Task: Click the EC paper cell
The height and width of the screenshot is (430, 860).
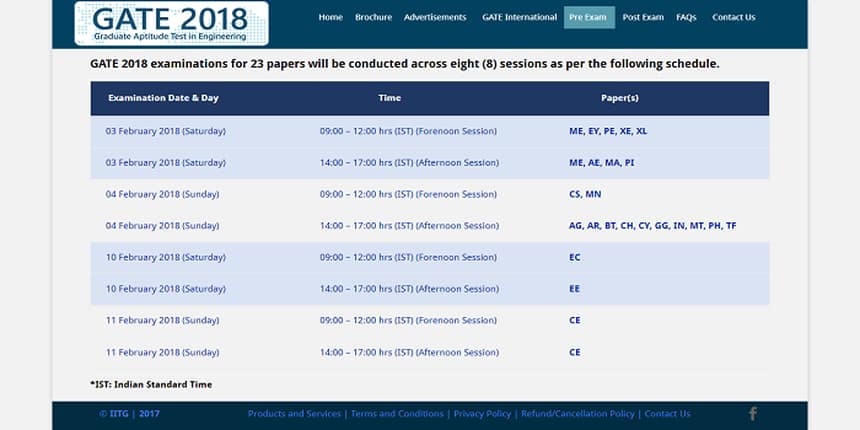Action: point(574,257)
